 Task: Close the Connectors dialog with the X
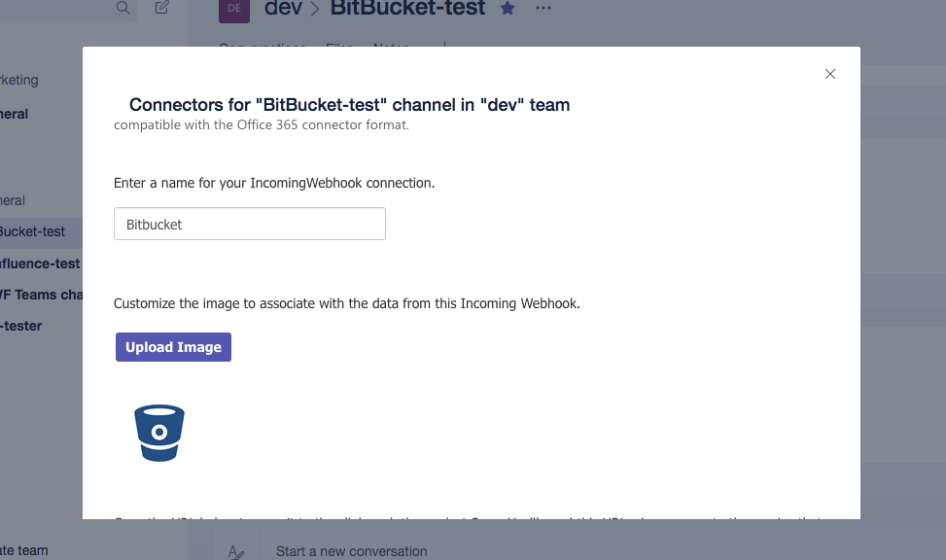click(x=829, y=74)
